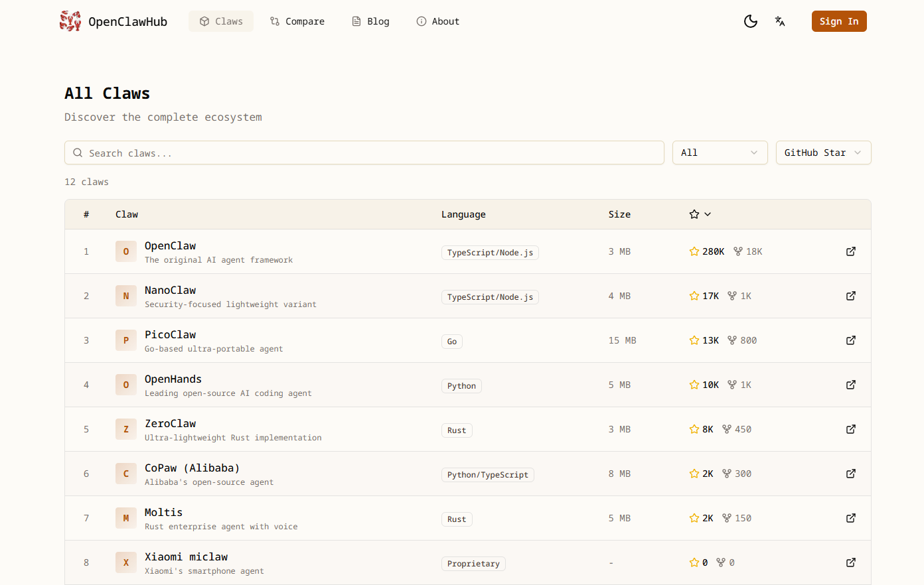
Task: Sort by the Language column header
Action: tap(463, 214)
